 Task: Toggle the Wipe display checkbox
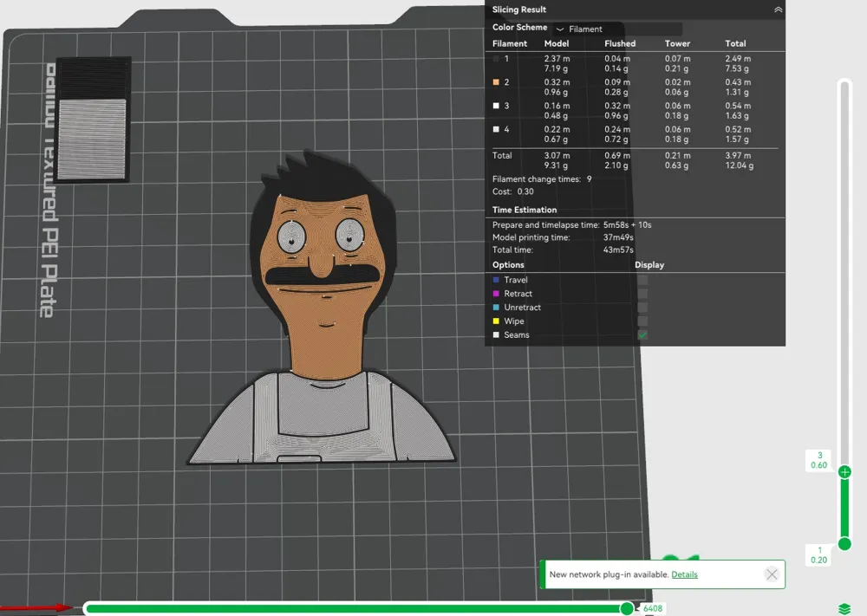(x=642, y=321)
